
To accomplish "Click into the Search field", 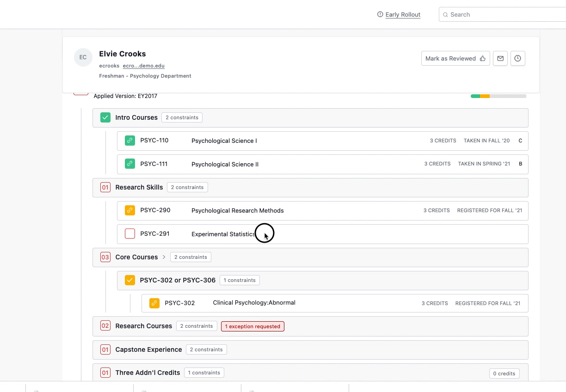I will [x=504, y=14].
